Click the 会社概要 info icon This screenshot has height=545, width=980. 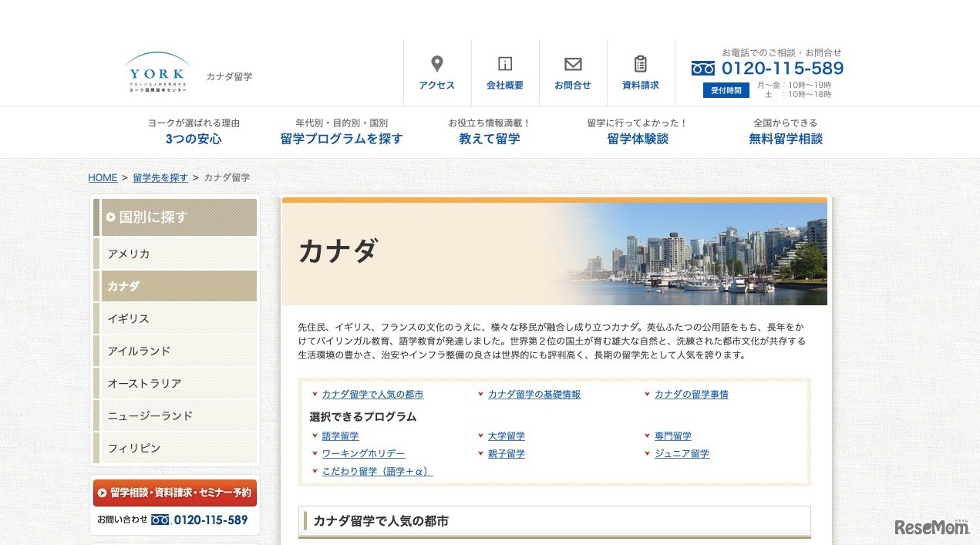tap(505, 64)
